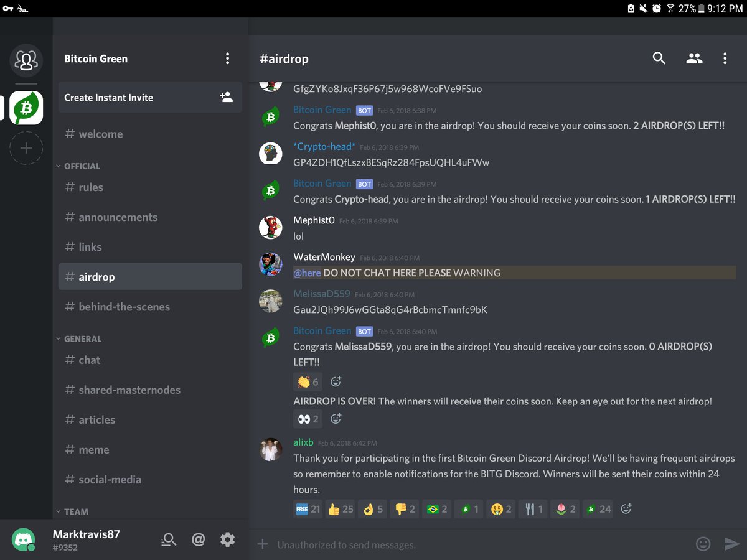Add reaction to alixb's thank-you message
Screen dimensions: 747x560
626,509
